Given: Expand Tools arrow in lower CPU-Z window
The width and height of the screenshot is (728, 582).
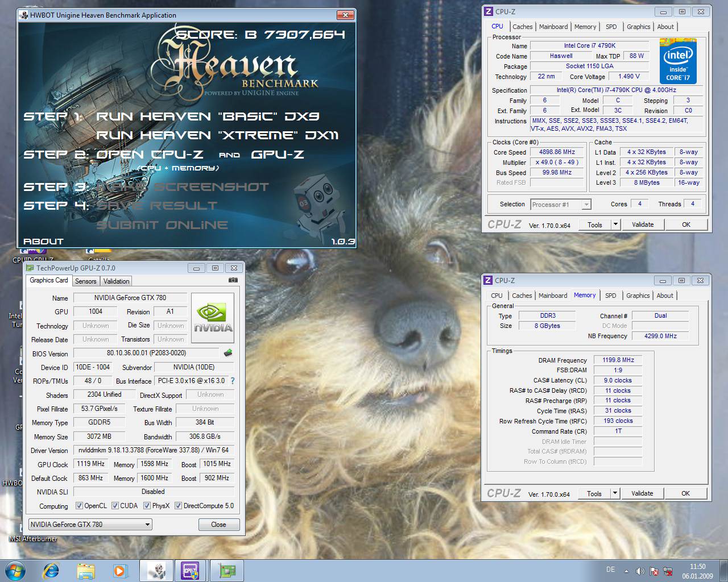Looking at the screenshot, I should coord(614,493).
